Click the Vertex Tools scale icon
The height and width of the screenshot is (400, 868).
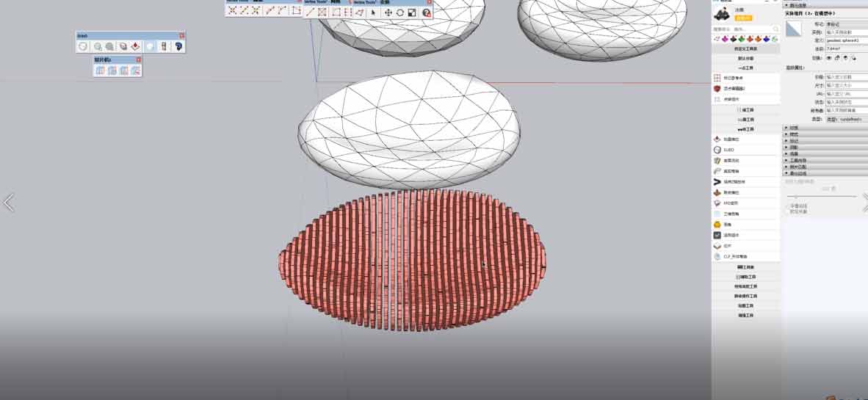point(411,12)
